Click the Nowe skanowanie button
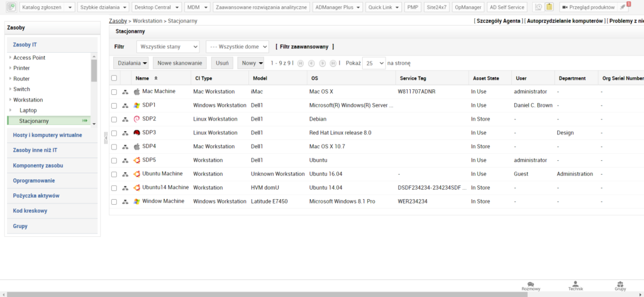644x297 pixels. (180, 63)
